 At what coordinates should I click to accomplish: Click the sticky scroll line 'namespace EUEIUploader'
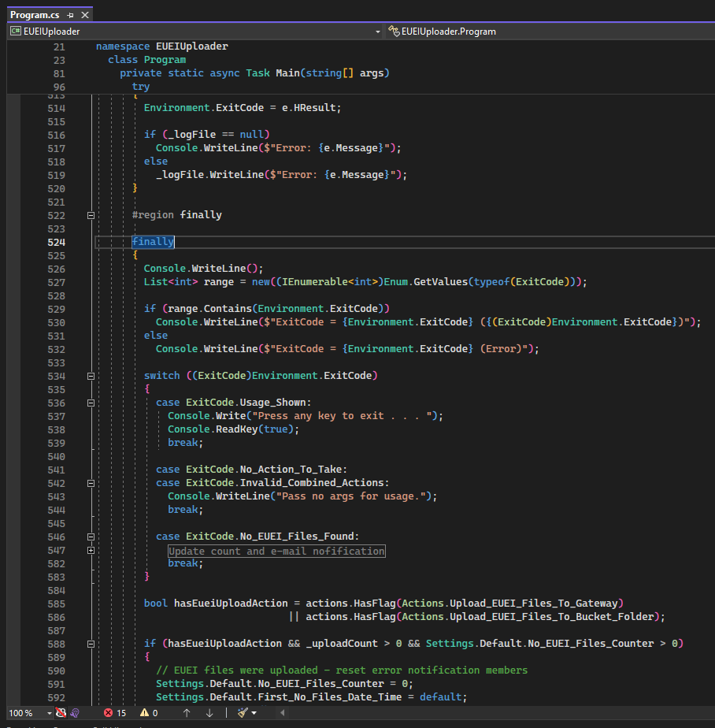(x=162, y=46)
